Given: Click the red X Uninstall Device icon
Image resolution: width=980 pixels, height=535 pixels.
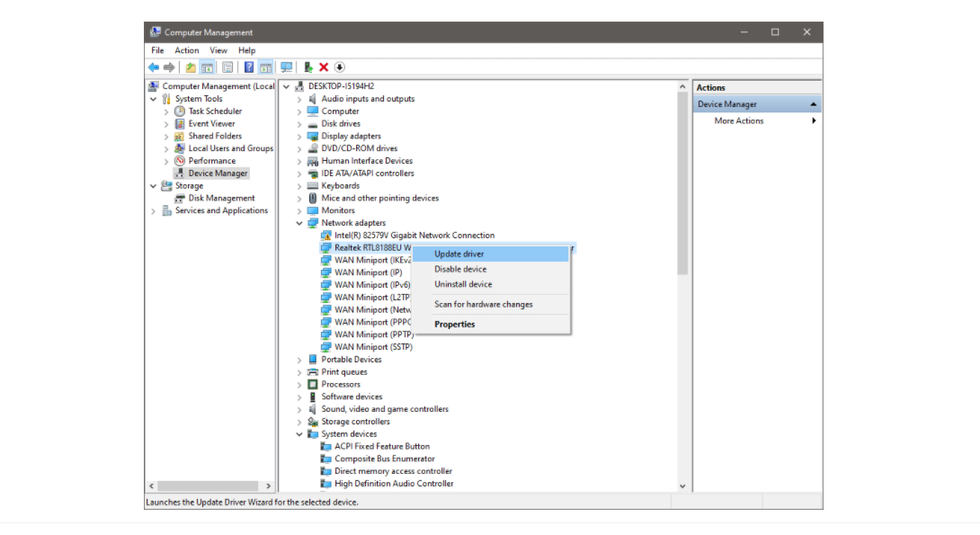Looking at the screenshot, I should [323, 67].
